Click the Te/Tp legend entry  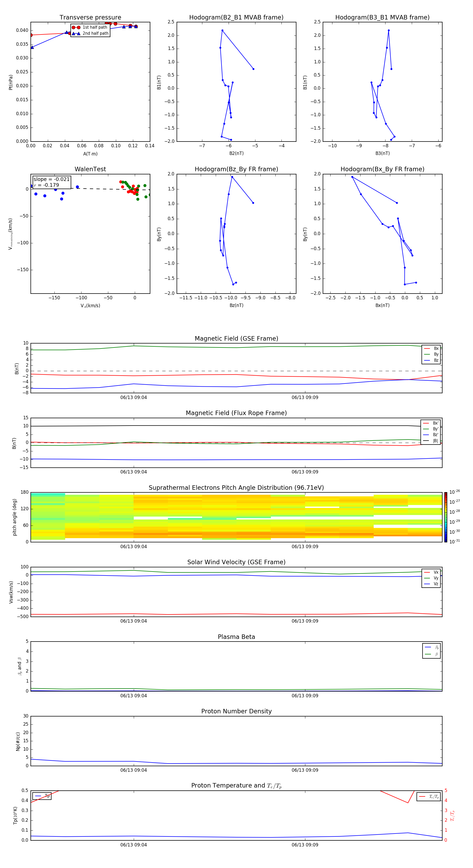pyautogui.click(x=429, y=796)
